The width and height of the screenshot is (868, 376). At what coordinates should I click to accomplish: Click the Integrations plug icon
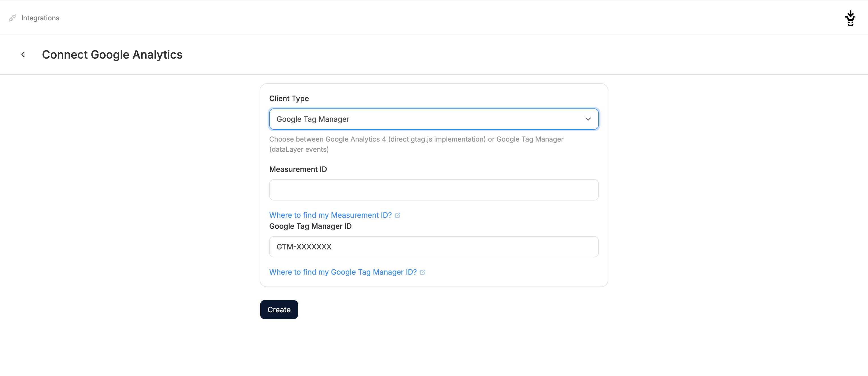pyautogui.click(x=12, y=18)
